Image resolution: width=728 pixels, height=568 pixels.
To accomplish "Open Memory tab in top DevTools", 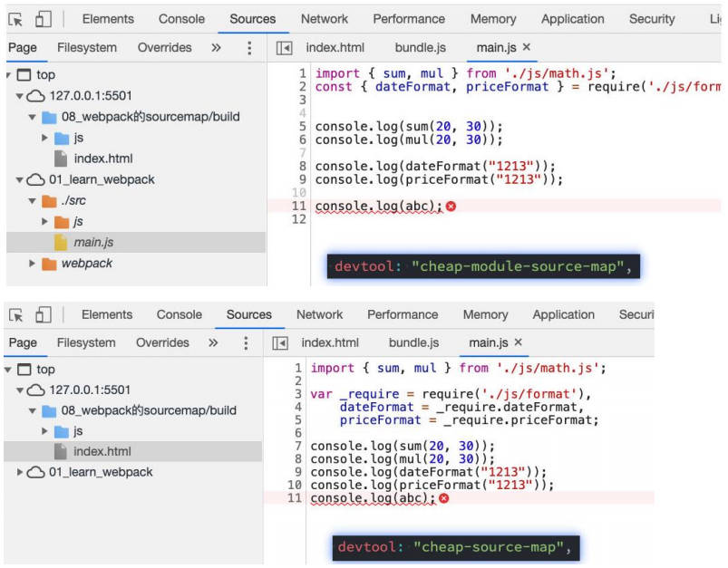I will pos(493,19).
